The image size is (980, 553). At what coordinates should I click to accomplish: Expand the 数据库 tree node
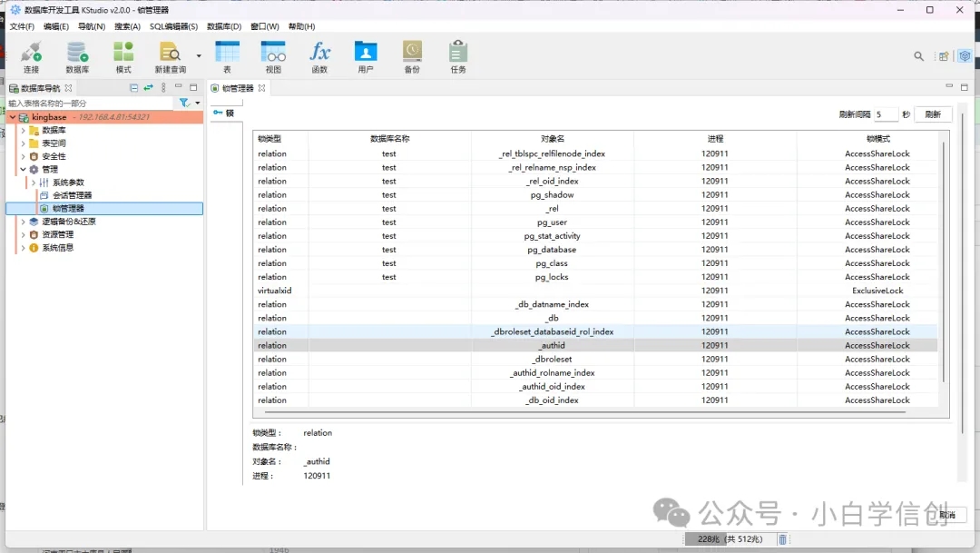pyautogui.click(x=23, y=130)
